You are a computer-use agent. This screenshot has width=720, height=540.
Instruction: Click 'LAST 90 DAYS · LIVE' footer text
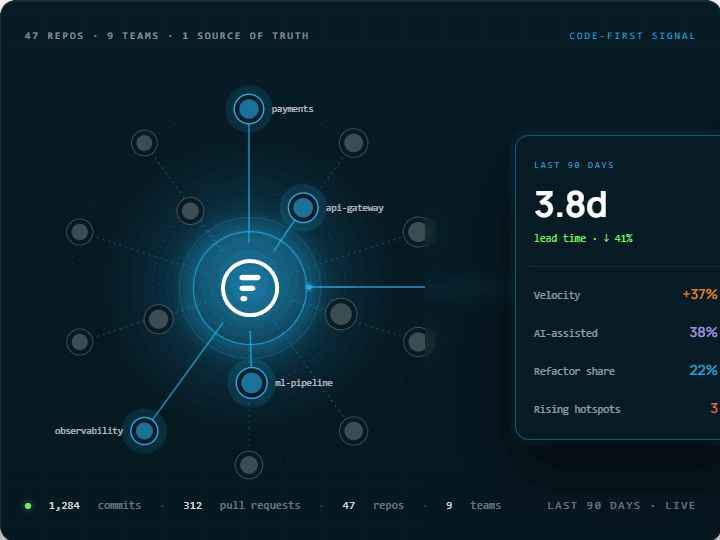(x=621, y=506)
